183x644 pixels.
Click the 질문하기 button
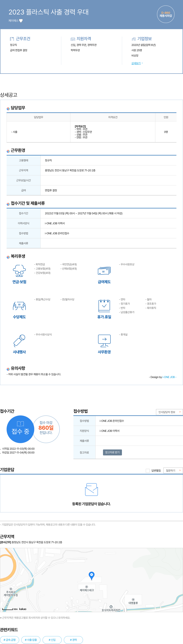pos(173,471)
